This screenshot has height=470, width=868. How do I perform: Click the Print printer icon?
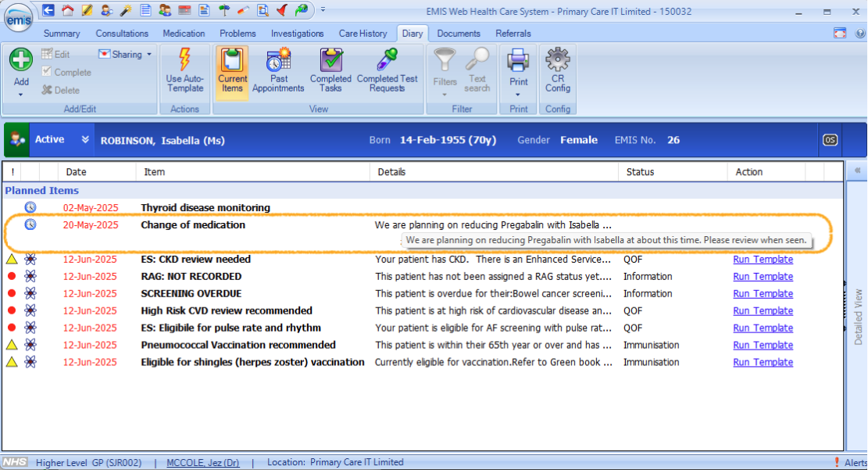[518, 61]
